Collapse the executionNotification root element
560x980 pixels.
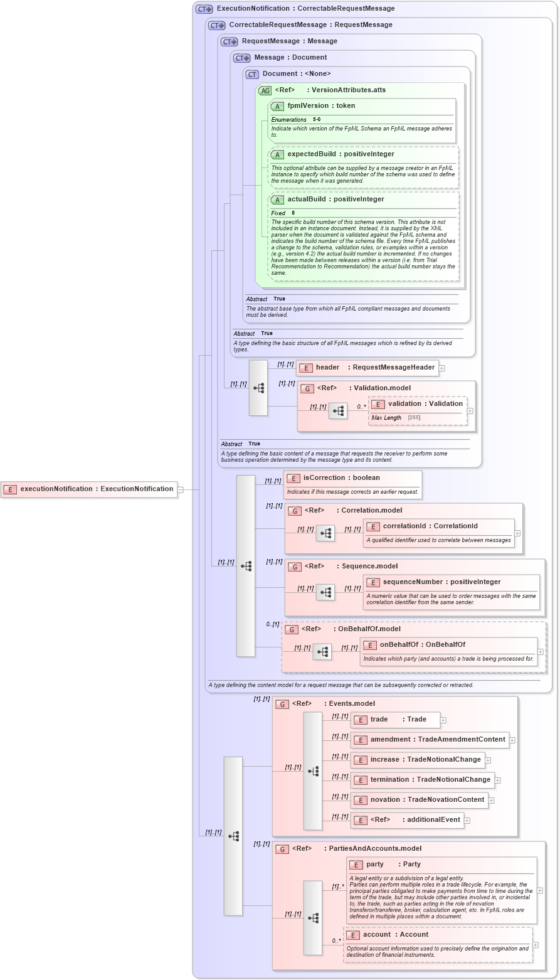(181, 489)
